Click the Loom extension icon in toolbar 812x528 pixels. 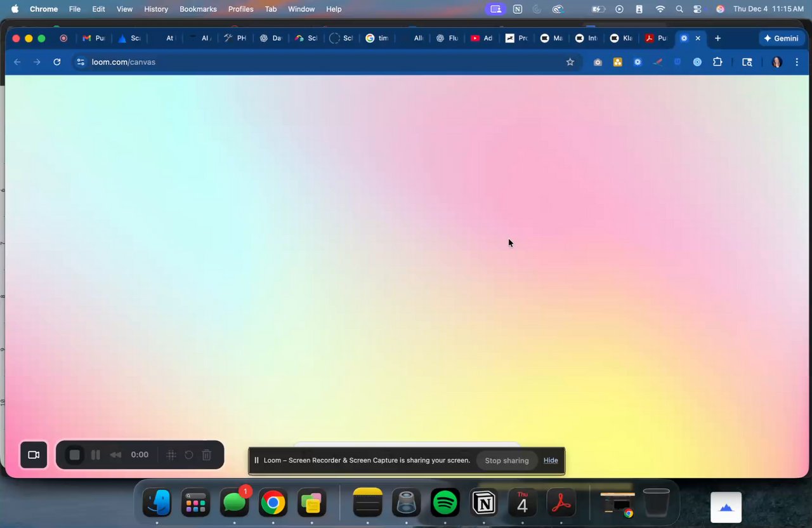[638, 62]
